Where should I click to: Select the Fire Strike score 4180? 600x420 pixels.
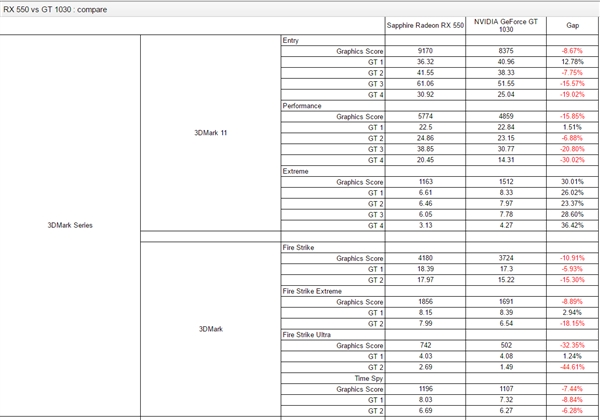click(x=425, y=258)
